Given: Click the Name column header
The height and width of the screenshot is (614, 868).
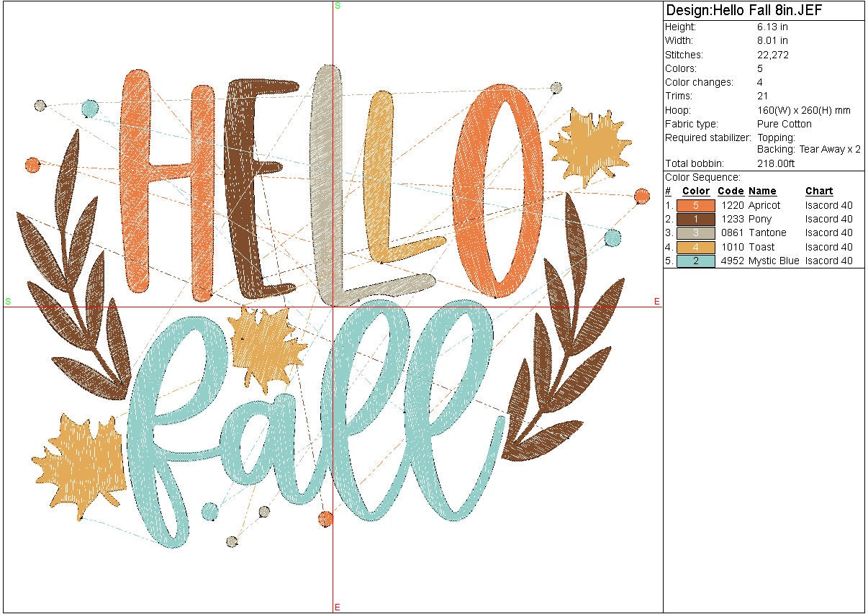Looking at the screenshot, I should pyautogui.click(x=762, y=191).
